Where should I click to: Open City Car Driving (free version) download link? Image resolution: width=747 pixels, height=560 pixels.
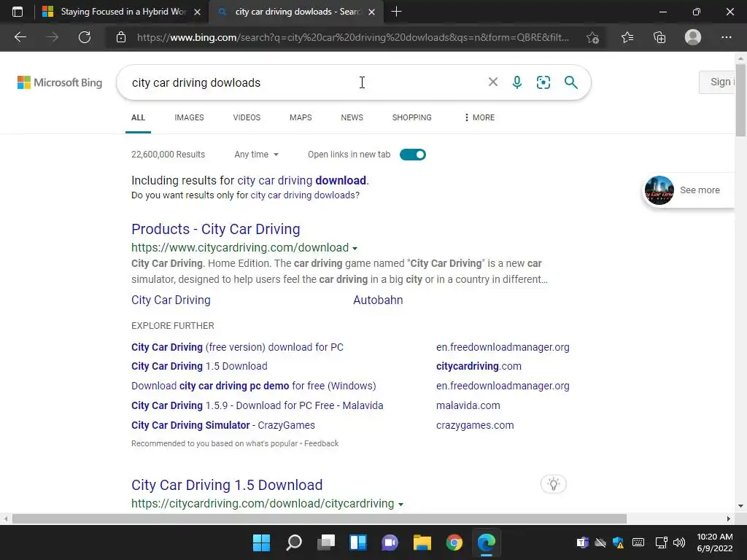[x=237, y=347]
